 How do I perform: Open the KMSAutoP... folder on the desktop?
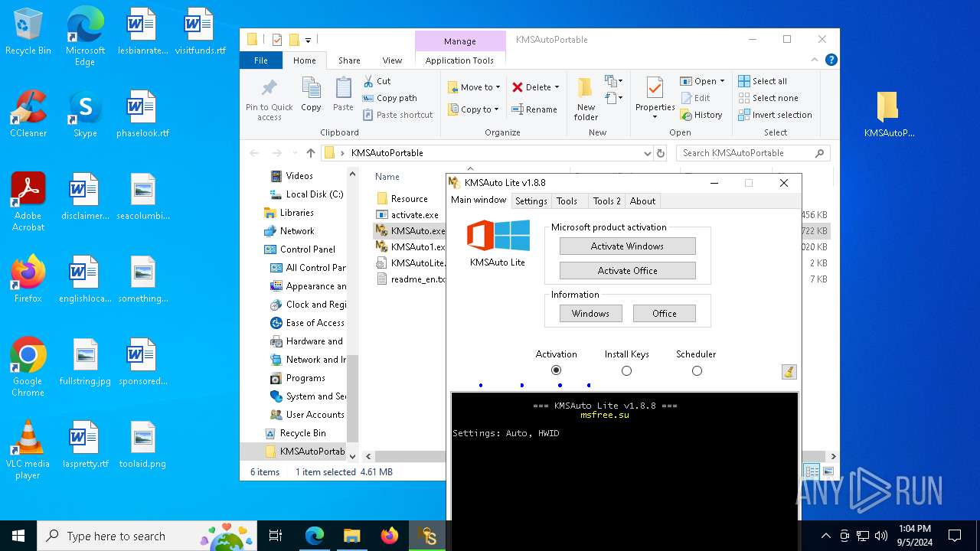888,115
